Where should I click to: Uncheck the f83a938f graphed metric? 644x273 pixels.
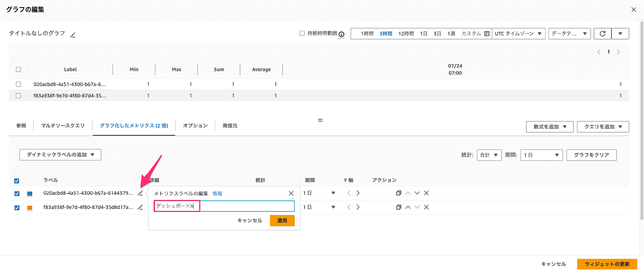pos(17,208)
